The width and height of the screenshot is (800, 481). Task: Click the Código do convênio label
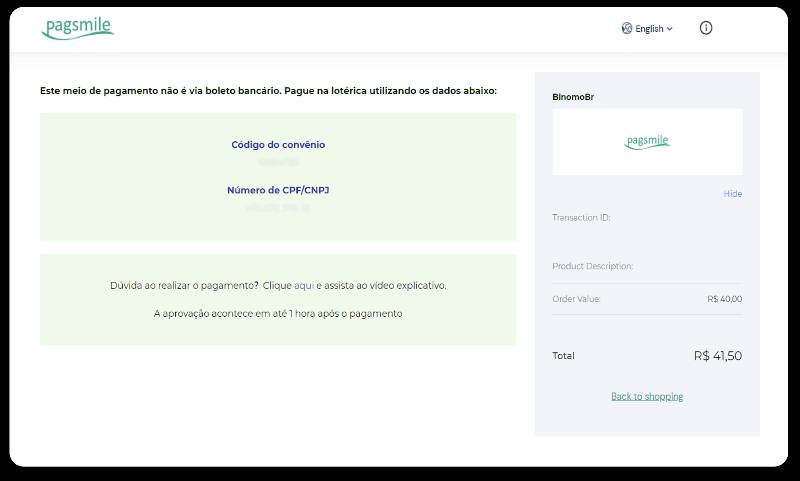tap(278, 145)
